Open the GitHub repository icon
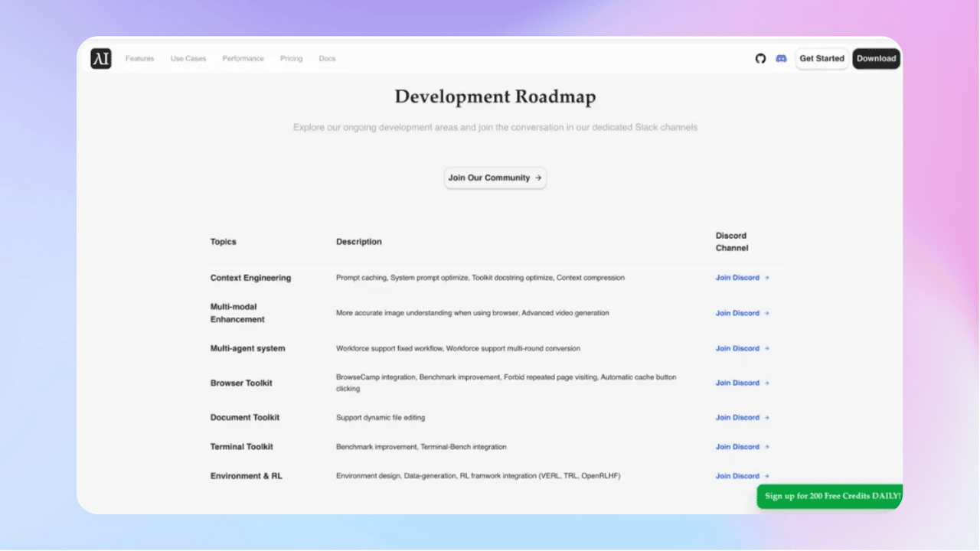 [760, 59]
